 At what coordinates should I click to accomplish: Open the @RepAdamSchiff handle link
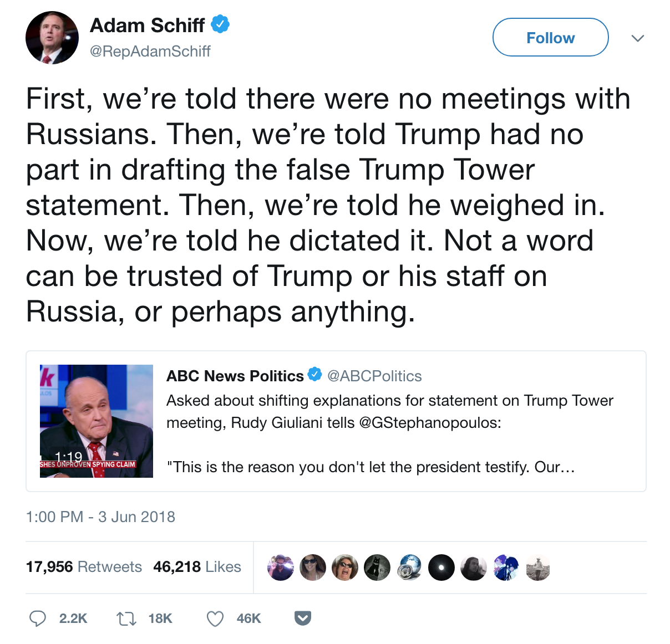tap(150, 52)
